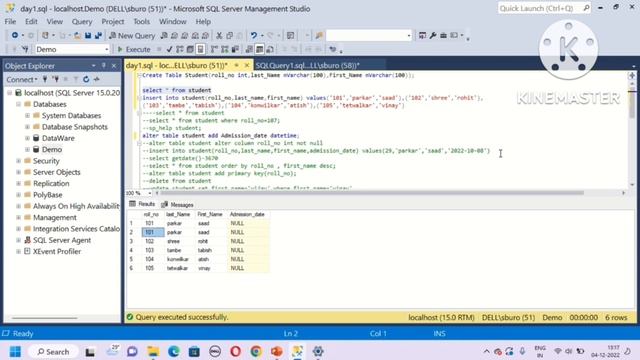This screenshot has width=640, height=360.
Task: Select the Management tree item
Action: tap(55, 218)
